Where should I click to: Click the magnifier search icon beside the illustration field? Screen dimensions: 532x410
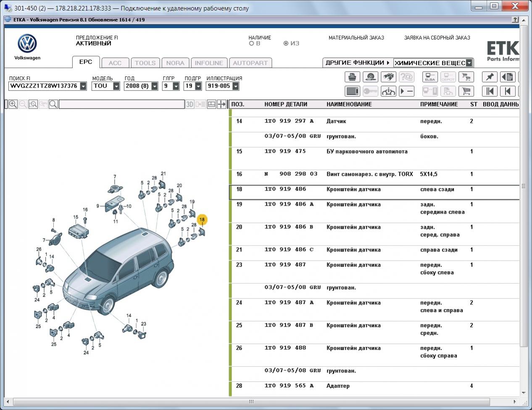tap(53, 104)
